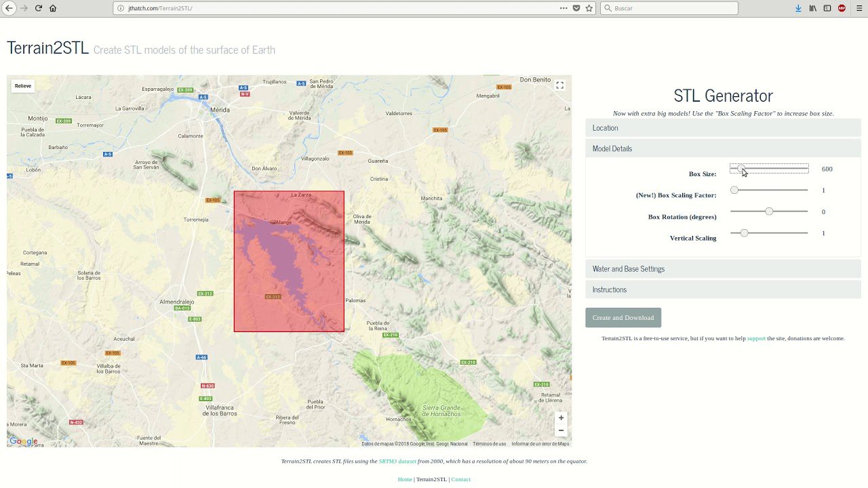Click the Almendralejo label on the map
The image size is (868, 488).
177,302
